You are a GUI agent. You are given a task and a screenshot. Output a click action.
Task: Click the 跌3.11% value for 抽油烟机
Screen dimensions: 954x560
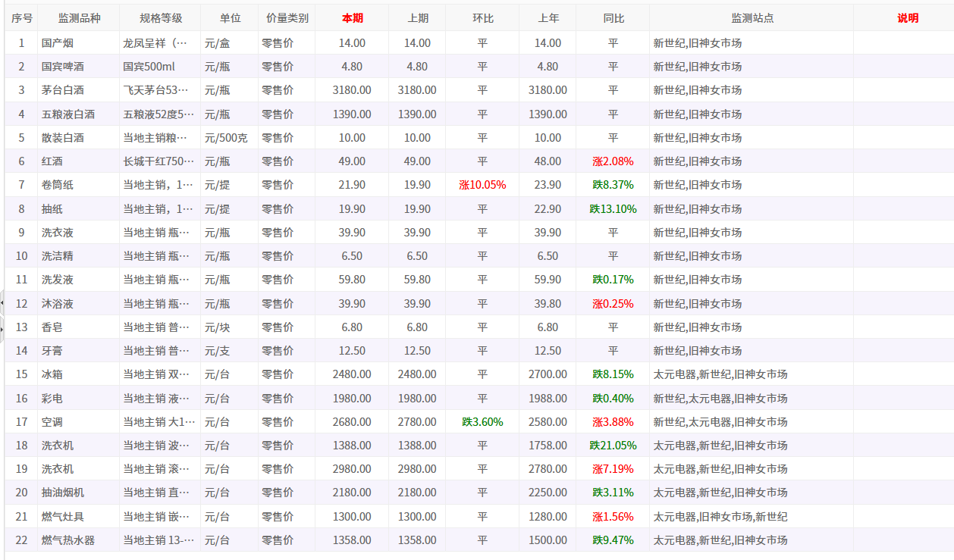(613, 493)
